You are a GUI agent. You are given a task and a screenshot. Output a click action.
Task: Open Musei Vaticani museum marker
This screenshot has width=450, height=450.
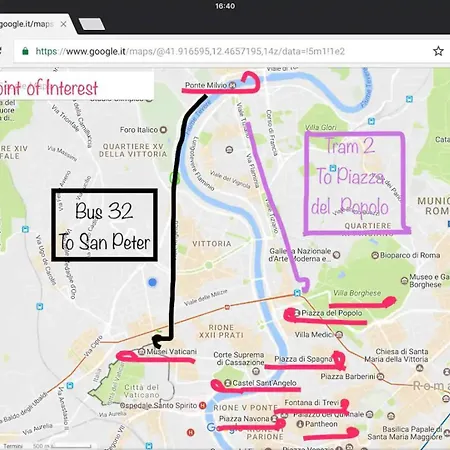tap(141, 351)
